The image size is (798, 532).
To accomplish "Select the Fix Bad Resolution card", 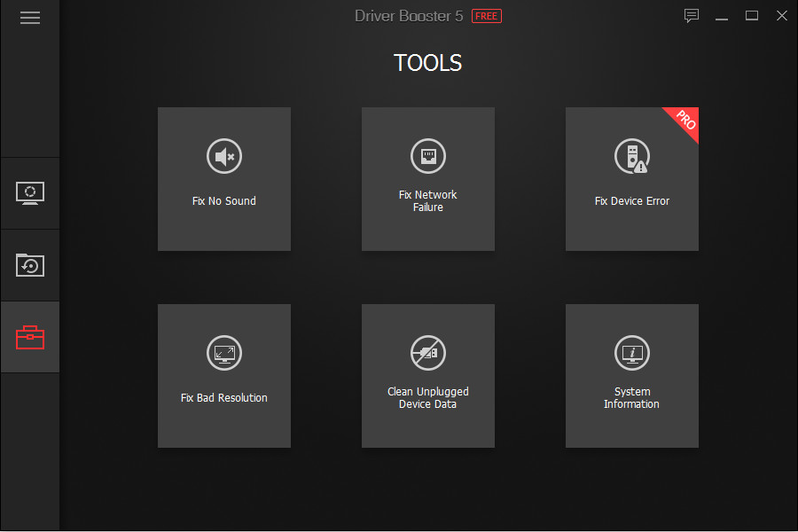I will (223, 375).
